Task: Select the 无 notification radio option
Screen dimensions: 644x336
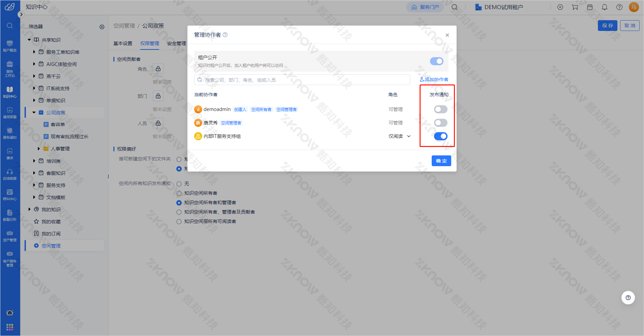Action: click(x=179, y=184)
